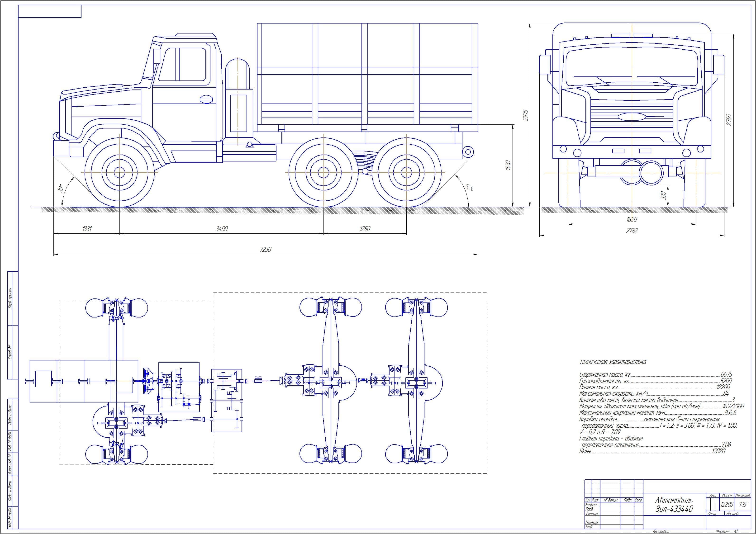The image size is (756, 534).
Task: Click the 'Мощность двигател максимальная' line
Action: (x=661, y=406)
